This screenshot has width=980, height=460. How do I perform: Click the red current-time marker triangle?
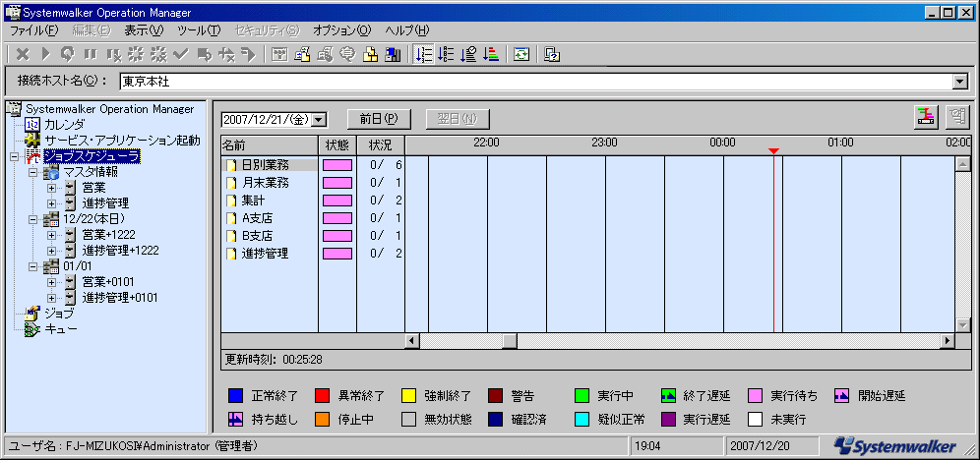click(x=773, y=151)
